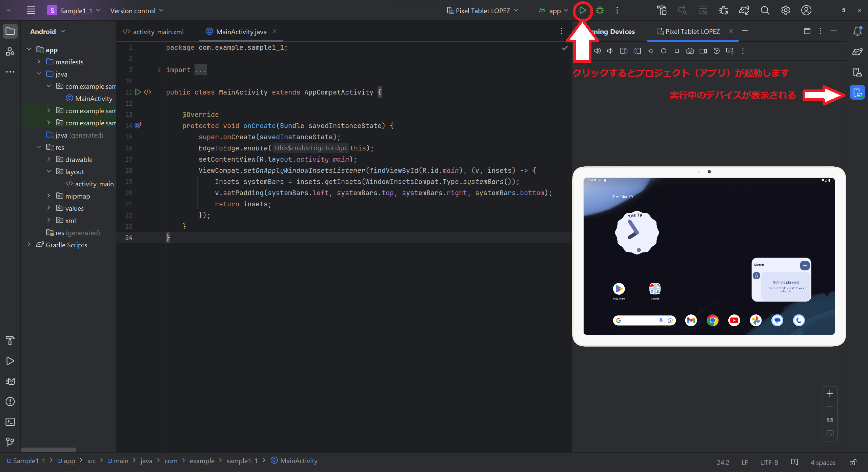Switch to activity_main.xml editor tab
The image size is (868, 472).
point(153,32)
